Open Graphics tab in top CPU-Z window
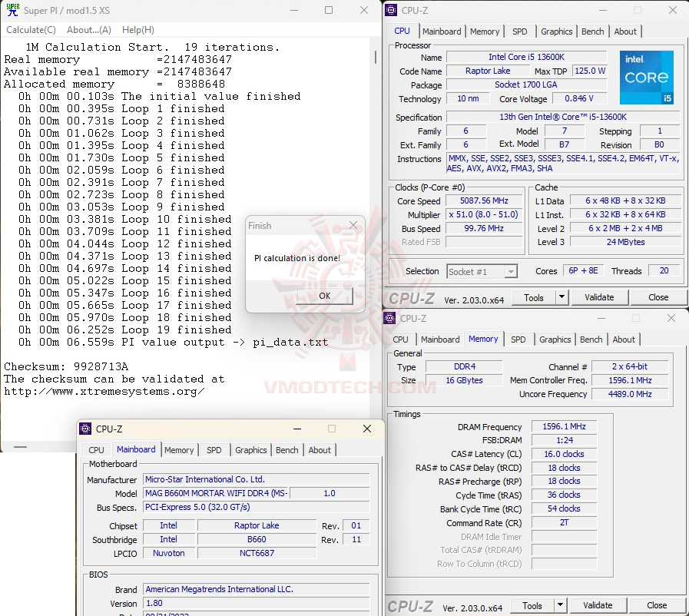The width and height of the screenshot is (689, 616). click(556, 31)
